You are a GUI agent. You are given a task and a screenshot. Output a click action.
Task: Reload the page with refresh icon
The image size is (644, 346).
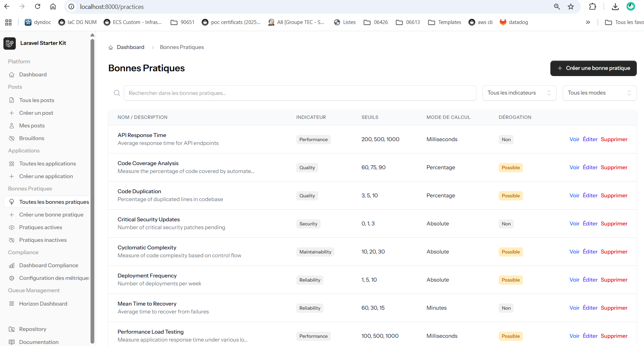[38, 7]
